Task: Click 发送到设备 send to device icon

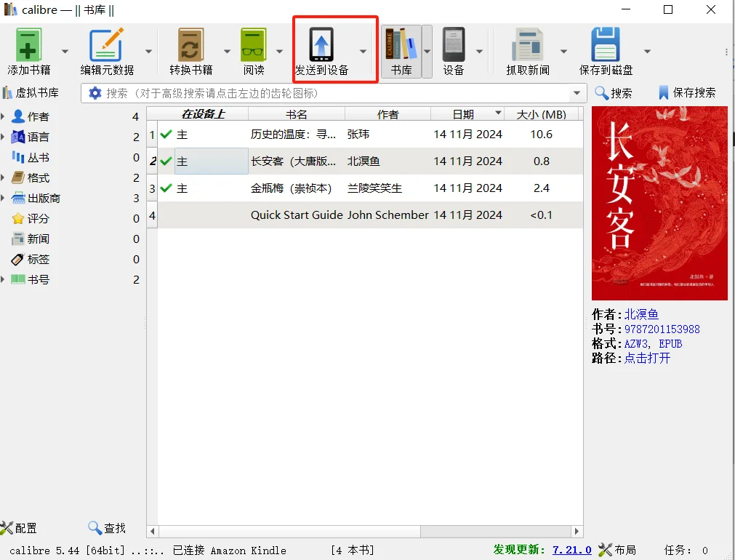Action: pyautogui.click(x=321, y=45)
